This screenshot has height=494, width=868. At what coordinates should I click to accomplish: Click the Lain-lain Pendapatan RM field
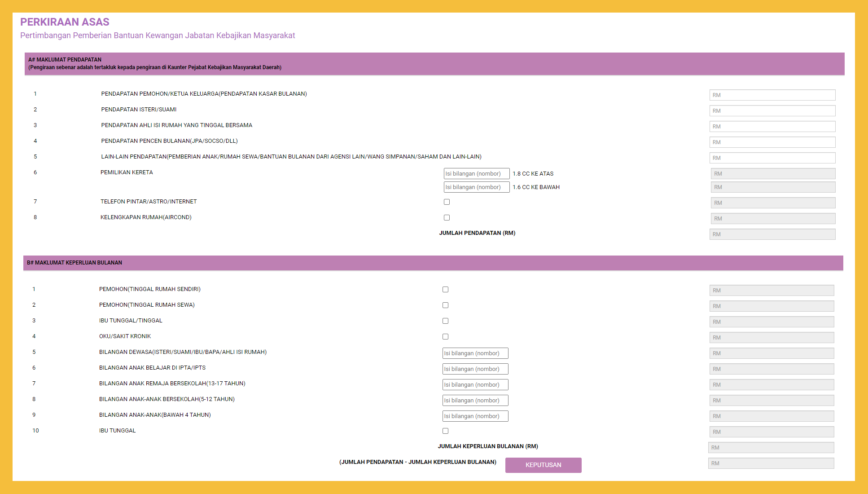click(772, 158)
